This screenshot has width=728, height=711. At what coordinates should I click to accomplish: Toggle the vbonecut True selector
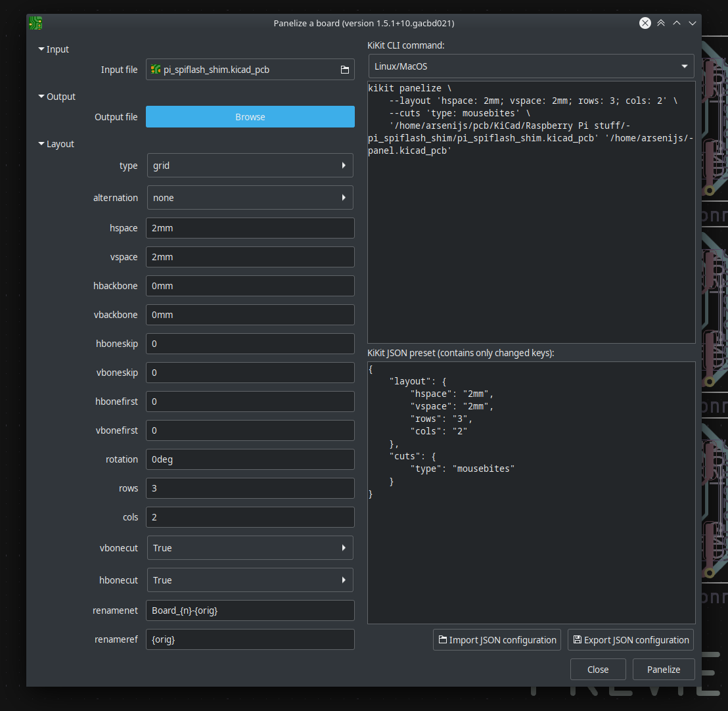click(250, 548)
